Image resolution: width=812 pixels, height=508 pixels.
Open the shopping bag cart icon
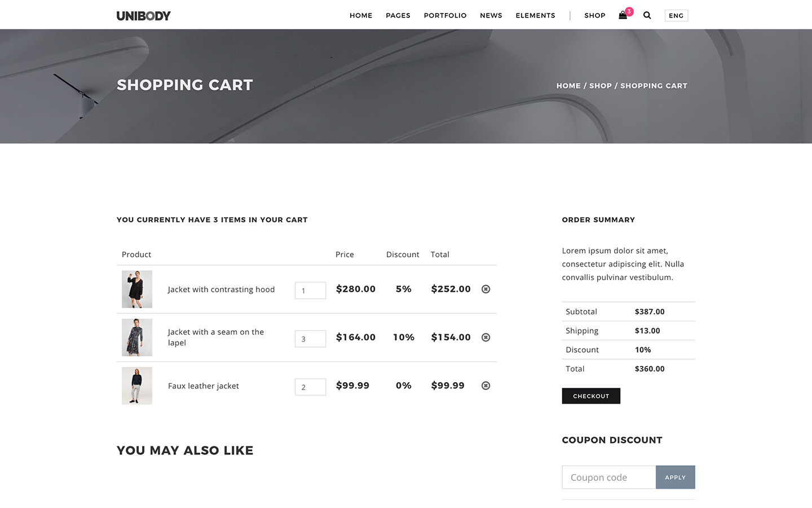click(x=623, y=15)
